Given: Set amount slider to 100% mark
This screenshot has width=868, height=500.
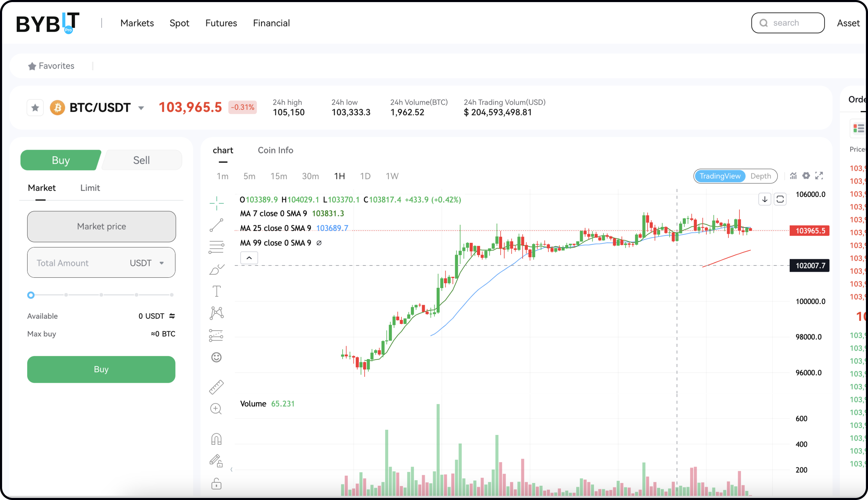Looking at the screenshot, I should coord(172,295).
